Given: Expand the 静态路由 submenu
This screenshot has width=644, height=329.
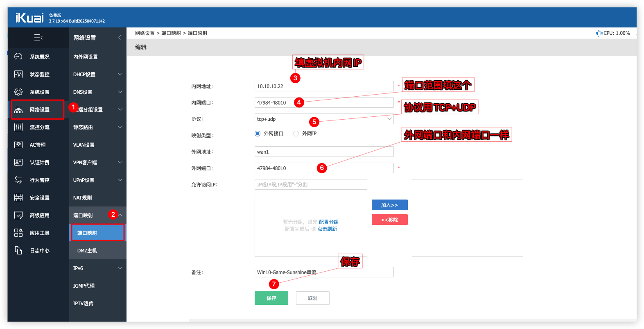Looking at the screenshot, I should click(x=120, y=127).
